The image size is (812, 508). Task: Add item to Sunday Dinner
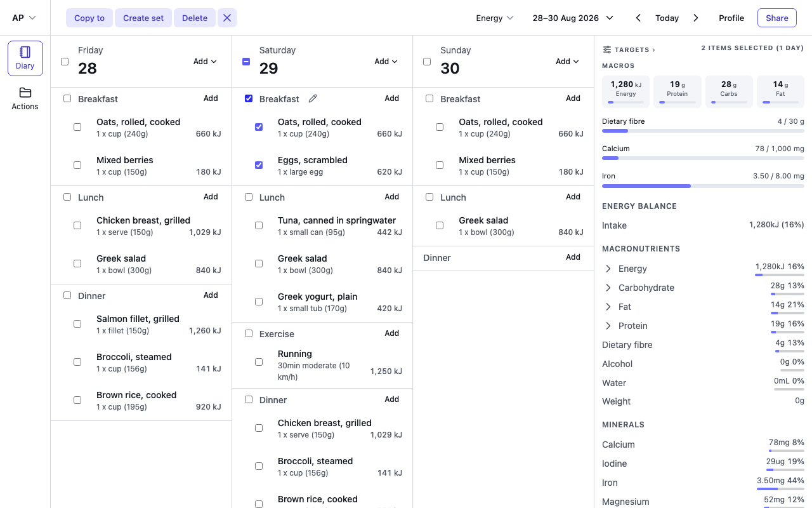pos(573,257)
